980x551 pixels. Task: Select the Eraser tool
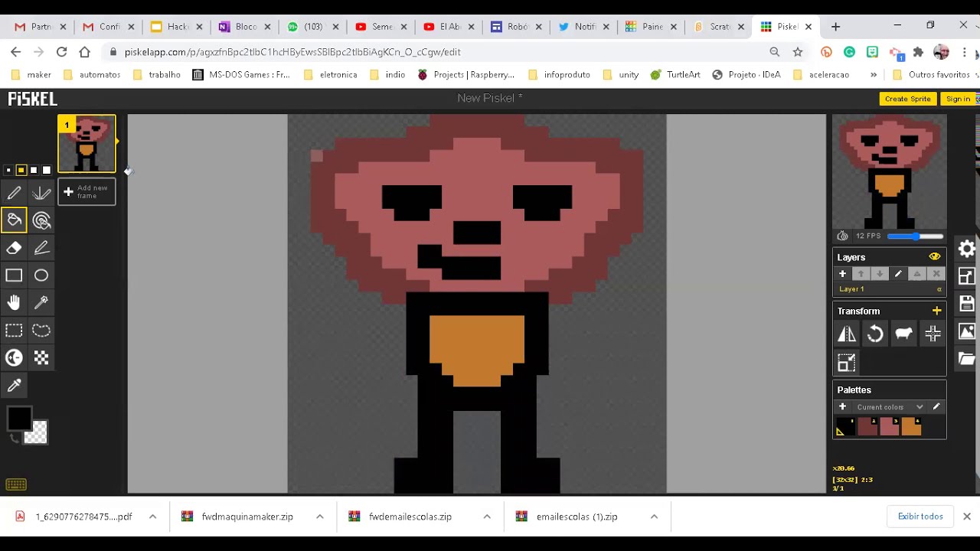pyautogui.click(x=14, y=248)
